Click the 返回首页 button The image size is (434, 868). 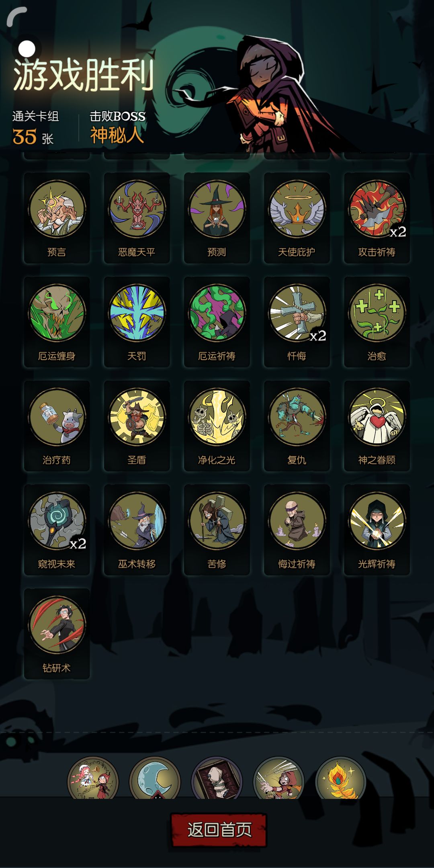tap(219, 830)
